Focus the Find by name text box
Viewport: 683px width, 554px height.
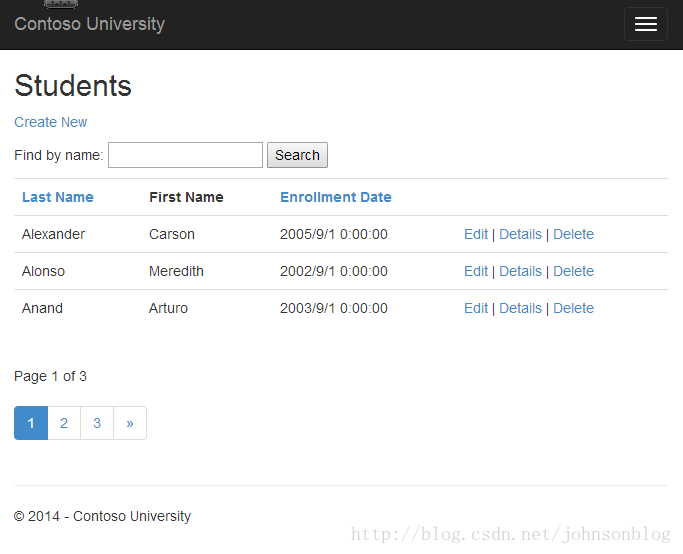point(185,155)
